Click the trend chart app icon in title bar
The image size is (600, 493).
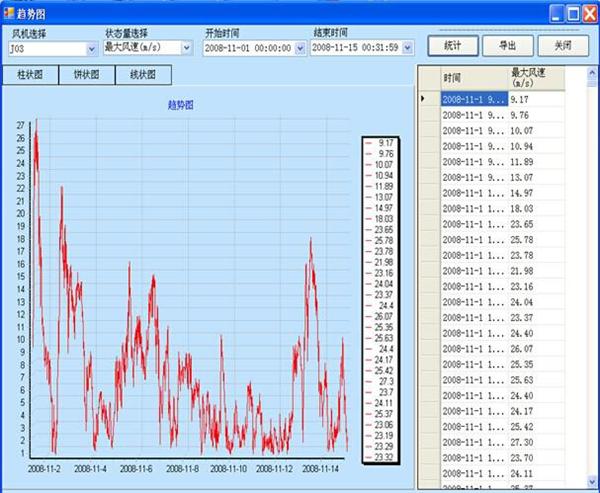9,12
